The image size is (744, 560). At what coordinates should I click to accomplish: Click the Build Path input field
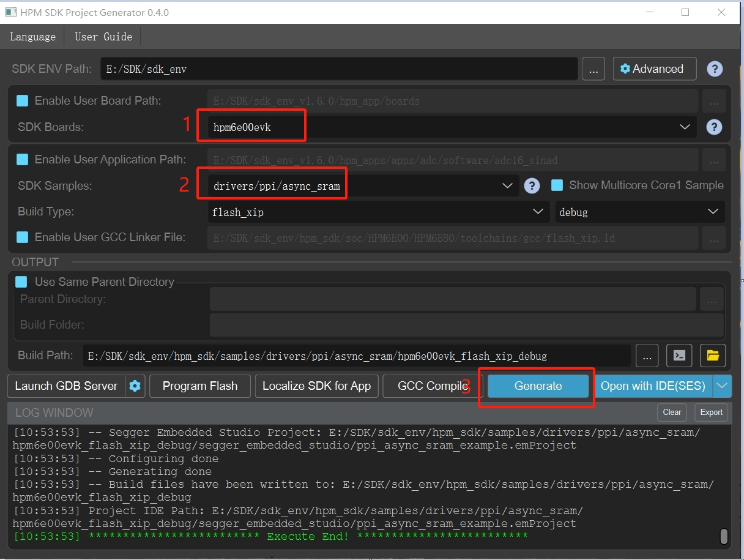click(357, 356)
